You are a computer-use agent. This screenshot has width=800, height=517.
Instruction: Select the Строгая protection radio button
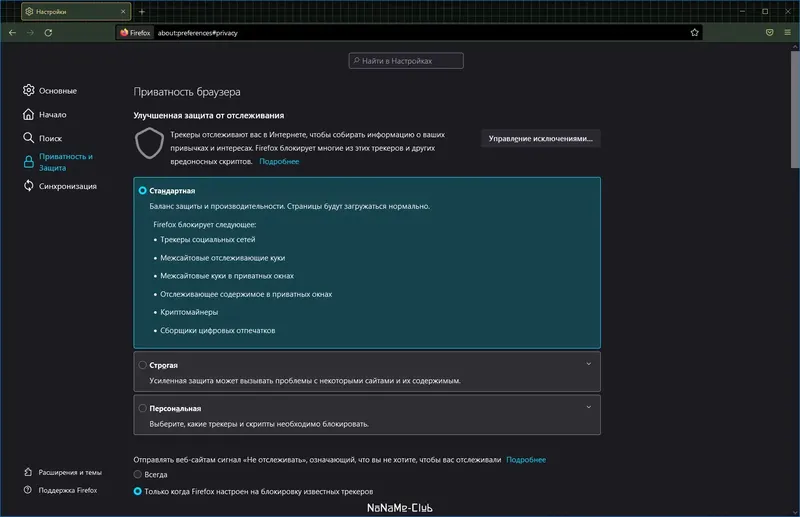tap(142, 365)
